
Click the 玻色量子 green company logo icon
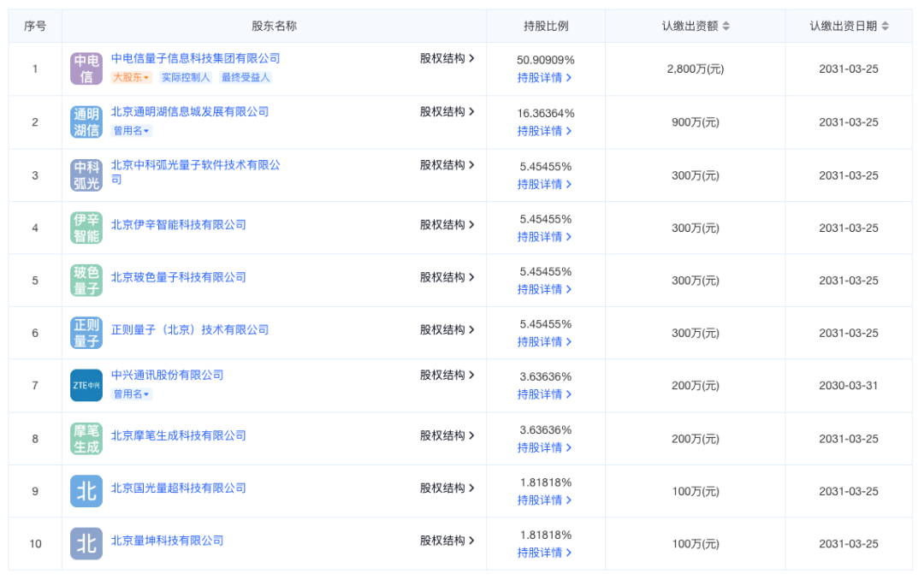coord(86,280)
